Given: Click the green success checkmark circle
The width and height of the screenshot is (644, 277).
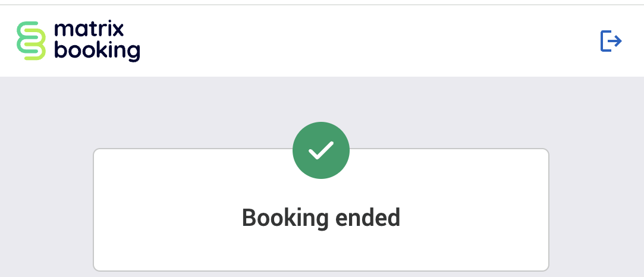Looking at the screenshot, I should (321, 151).
